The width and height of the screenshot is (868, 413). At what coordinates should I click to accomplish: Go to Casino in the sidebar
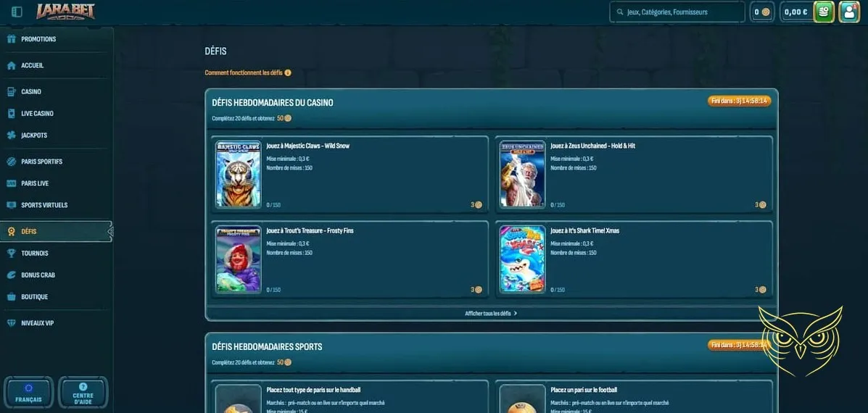pyautogui.click(x=30, y=92)
